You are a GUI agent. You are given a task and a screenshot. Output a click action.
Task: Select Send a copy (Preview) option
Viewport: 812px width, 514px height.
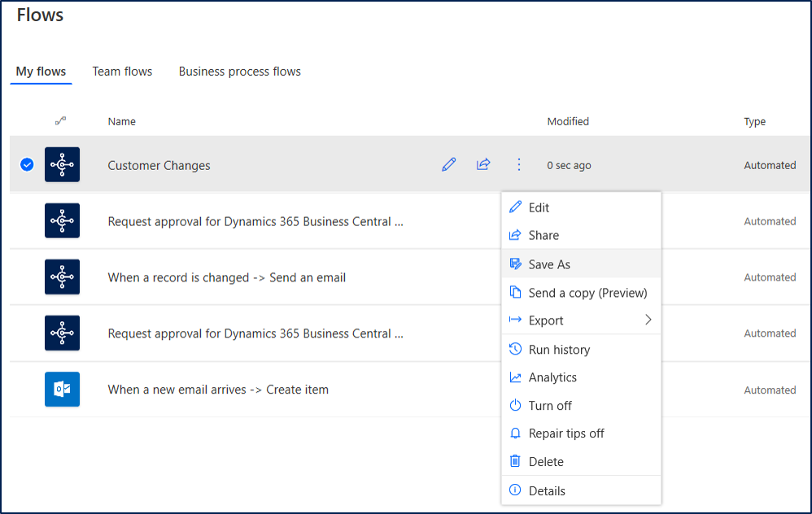[x=587, y=293]
